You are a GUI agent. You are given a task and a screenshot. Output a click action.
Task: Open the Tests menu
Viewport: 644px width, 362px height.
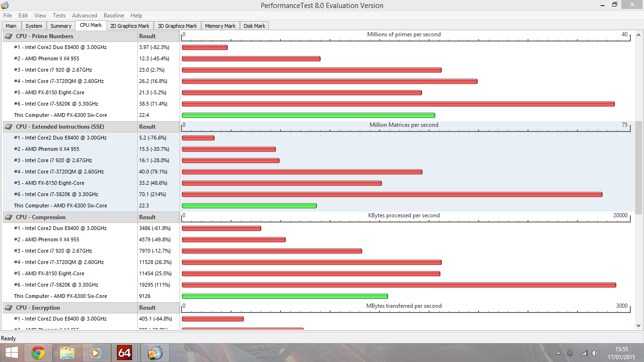pyautogui.click(x=59, y=16)
